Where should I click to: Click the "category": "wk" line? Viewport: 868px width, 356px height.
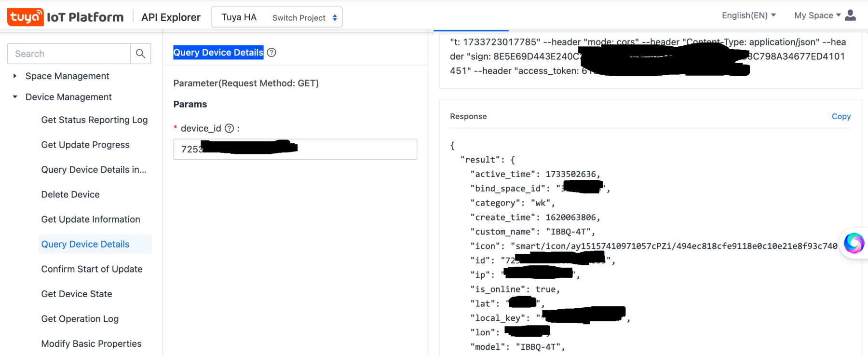click(x=513, y=203)
